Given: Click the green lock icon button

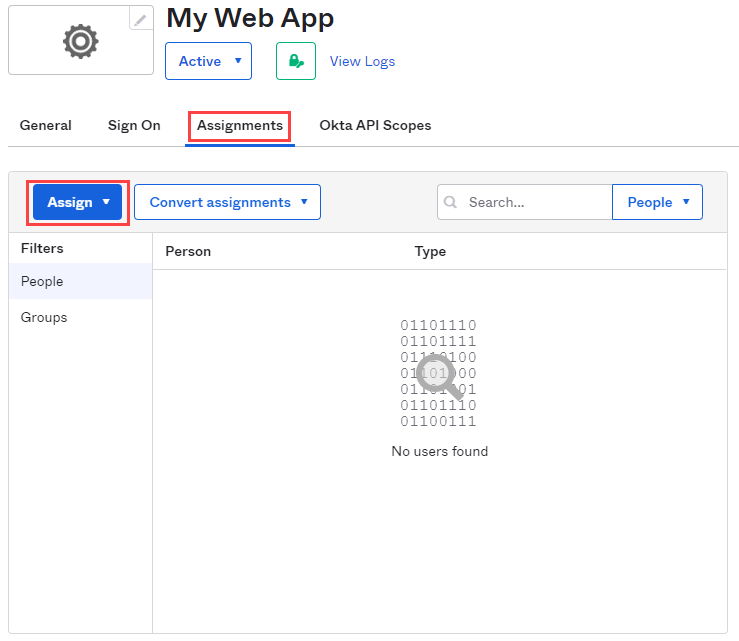Looking at the screenshot, I should pyautogui.click(x=296, y=61).
